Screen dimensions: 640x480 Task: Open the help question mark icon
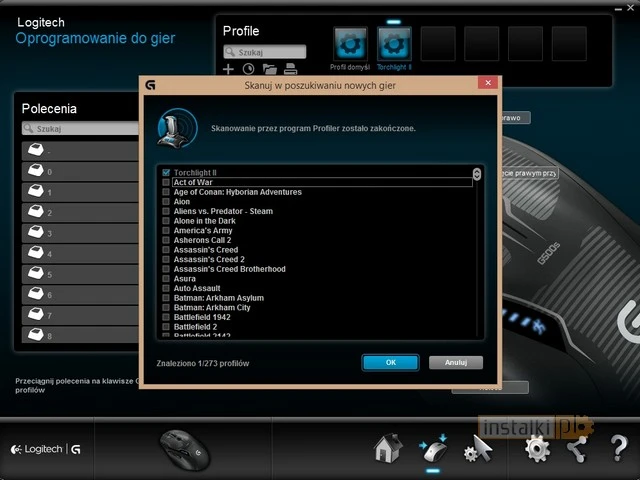pyautogui.click(x=619, y=449)
